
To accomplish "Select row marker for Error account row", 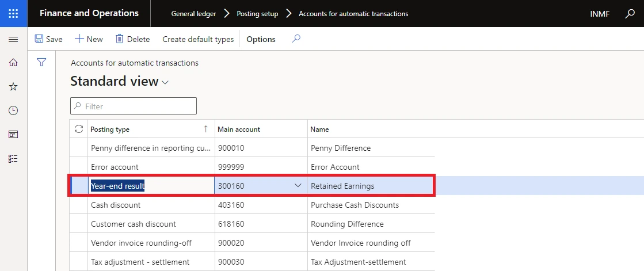I will (x=78, y=167).
